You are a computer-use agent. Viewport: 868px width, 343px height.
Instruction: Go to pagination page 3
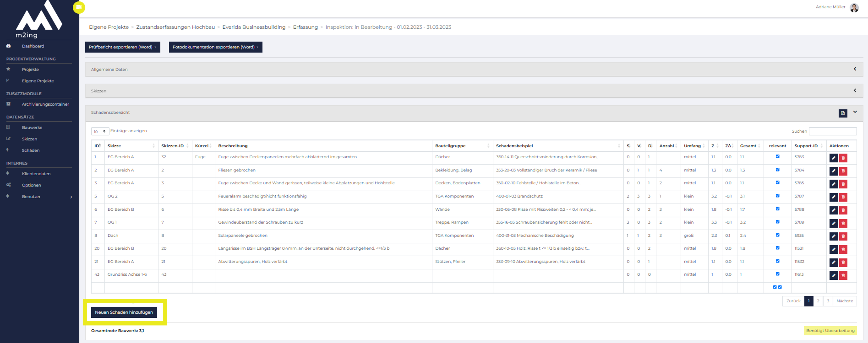pos(828,301)
